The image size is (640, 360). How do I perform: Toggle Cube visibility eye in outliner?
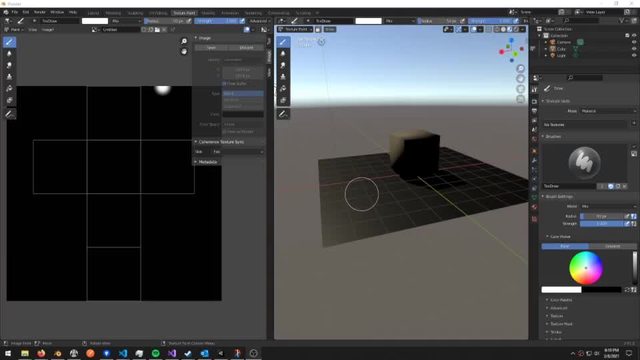point(634,49)
